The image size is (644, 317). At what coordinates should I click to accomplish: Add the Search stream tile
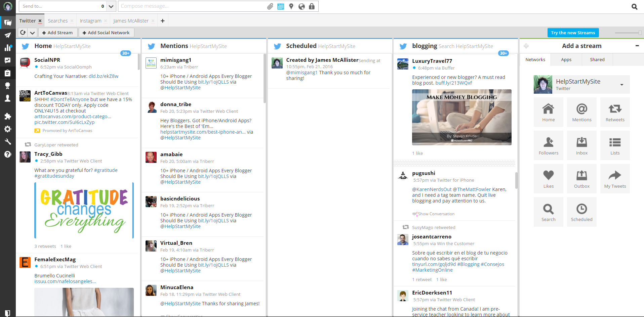point(548,212)
